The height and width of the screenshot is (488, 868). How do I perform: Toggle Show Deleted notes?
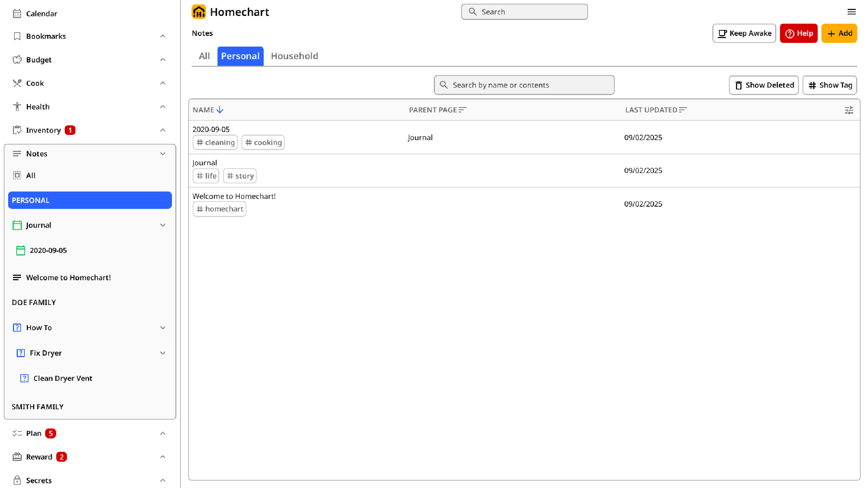tap(764, 85)
